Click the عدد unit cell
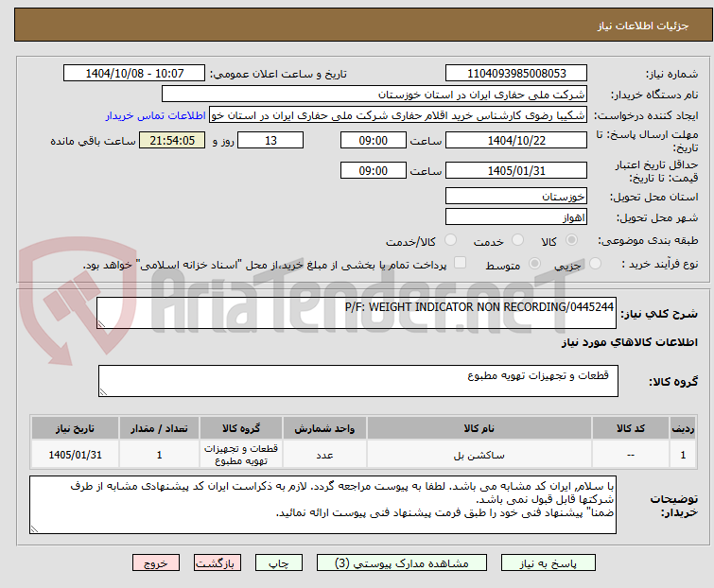Viewport: 714px width, 588px height. 324,455
